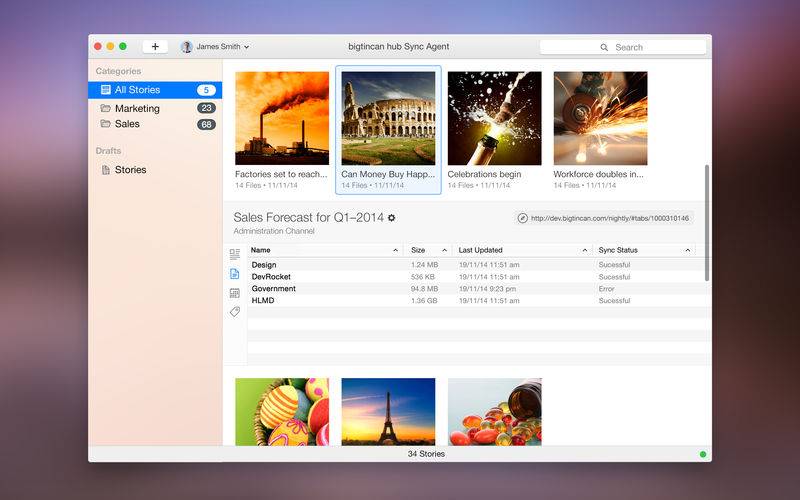Click the 5 badge on All Stories
The width and height of the screenshot is (800, 500).
tap(206, 90)
